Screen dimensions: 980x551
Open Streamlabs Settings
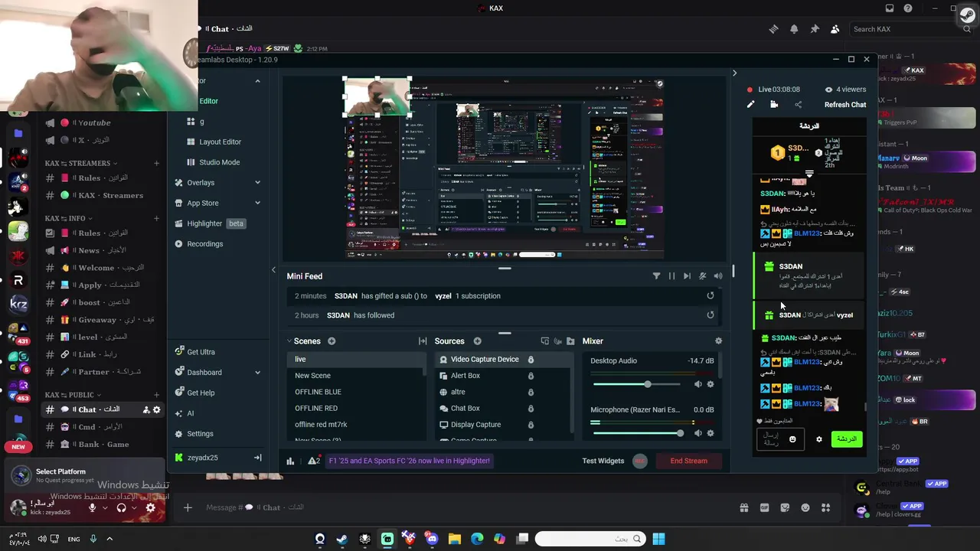[195, 434]
